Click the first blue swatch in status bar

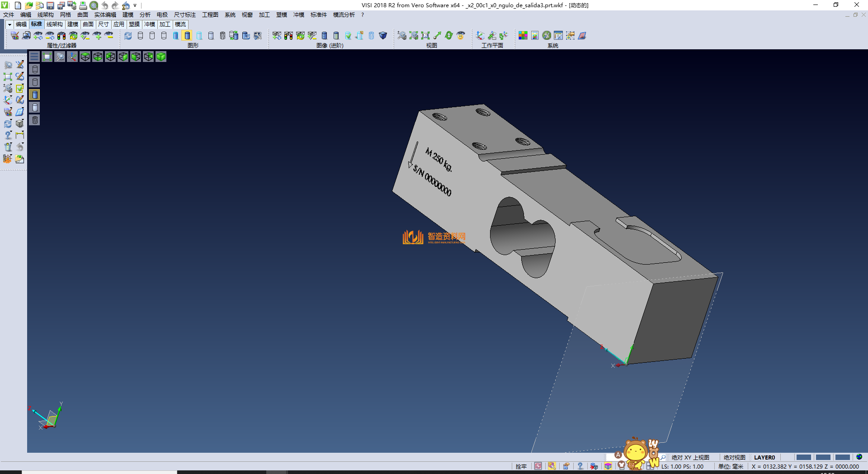click(803, 457)
